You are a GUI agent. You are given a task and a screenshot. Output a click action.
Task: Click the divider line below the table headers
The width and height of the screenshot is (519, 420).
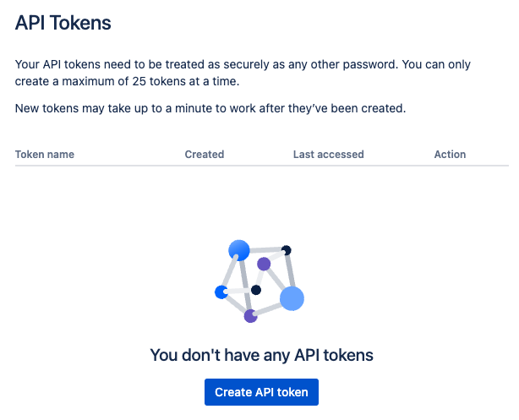pos(261,166)
